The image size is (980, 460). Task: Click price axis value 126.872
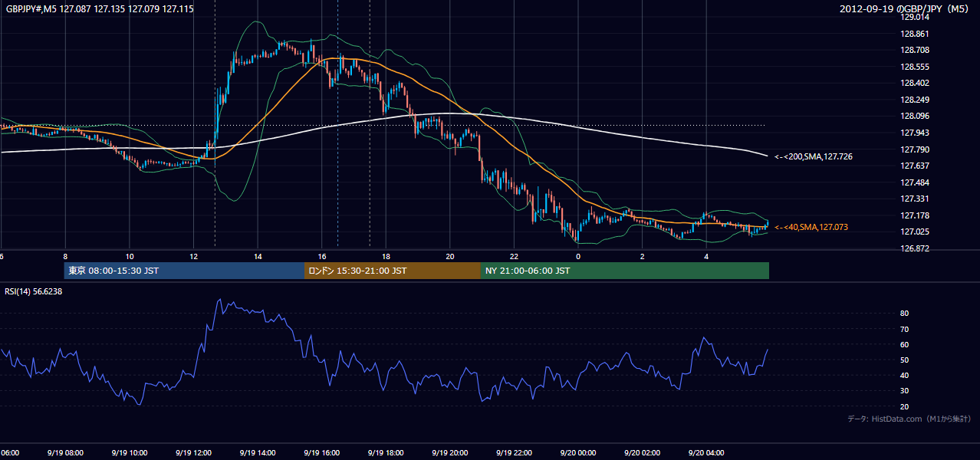pyautogui.click(x=915, y=248)
